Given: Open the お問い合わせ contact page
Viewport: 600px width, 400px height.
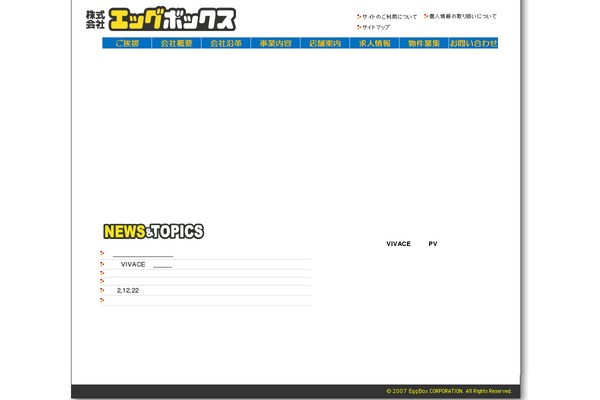Looking at the screenshot, I should click(473, 43).
